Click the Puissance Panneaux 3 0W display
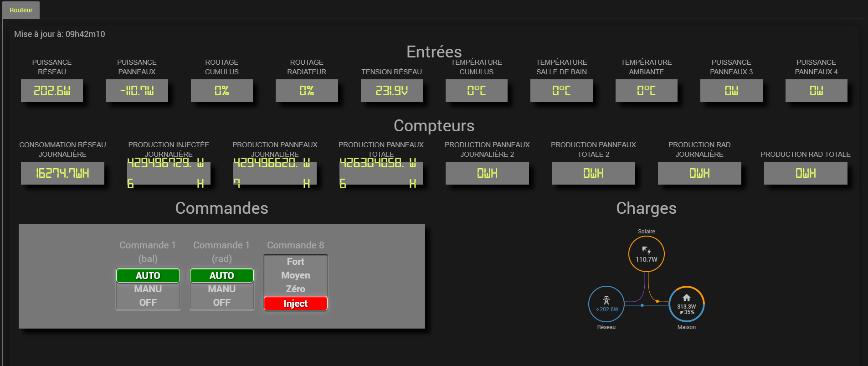This screenshot has height=366, width=868. [731, 91]
